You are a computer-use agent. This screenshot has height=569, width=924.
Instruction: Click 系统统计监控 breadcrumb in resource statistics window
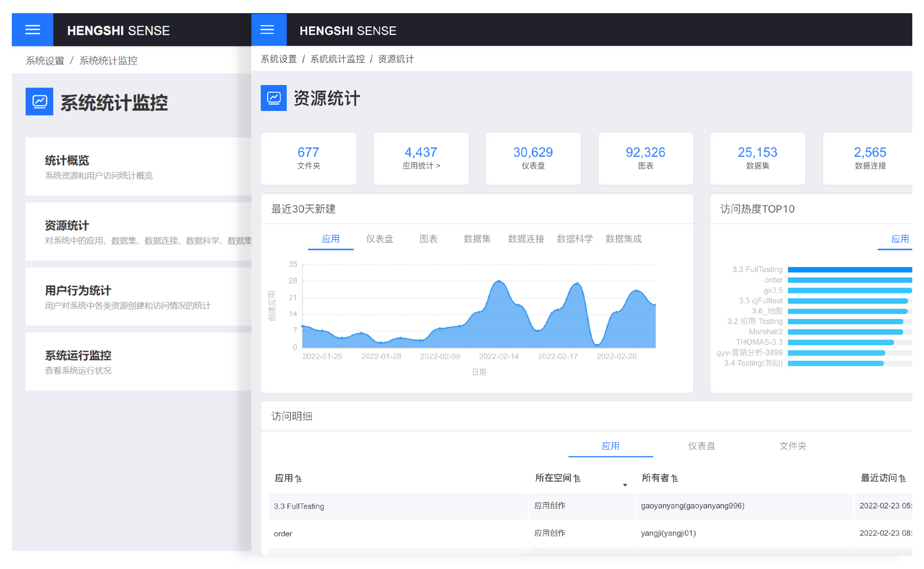[x=337, y=59]
